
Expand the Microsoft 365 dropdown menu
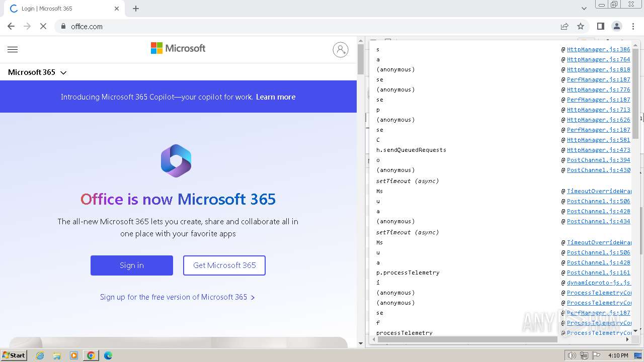point(37,72)
